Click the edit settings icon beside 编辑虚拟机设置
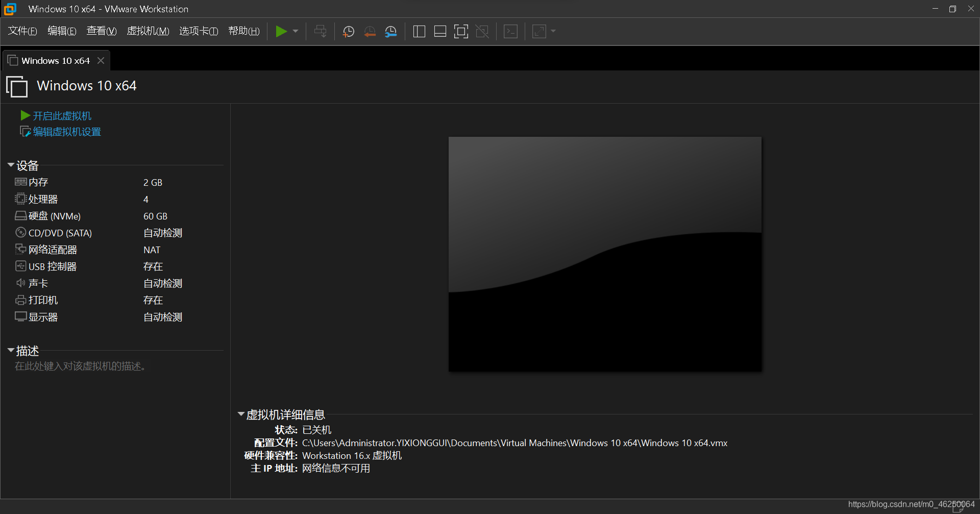Viewport: 980px width, 514px height. pyautogui.click(x=25, y=132)
